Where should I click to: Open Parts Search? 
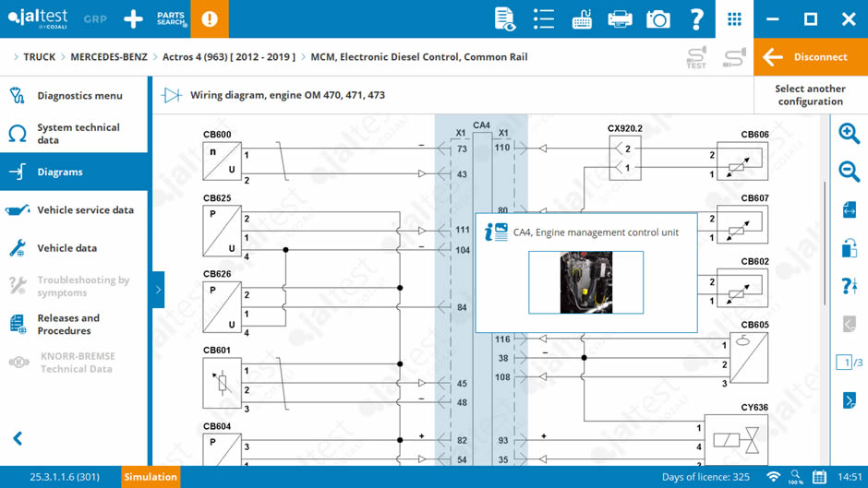point(171,18)
